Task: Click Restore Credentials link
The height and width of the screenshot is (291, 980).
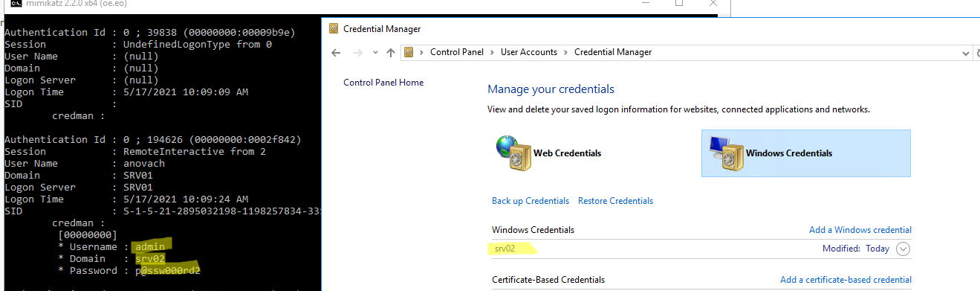Action: tap(615, 201)
